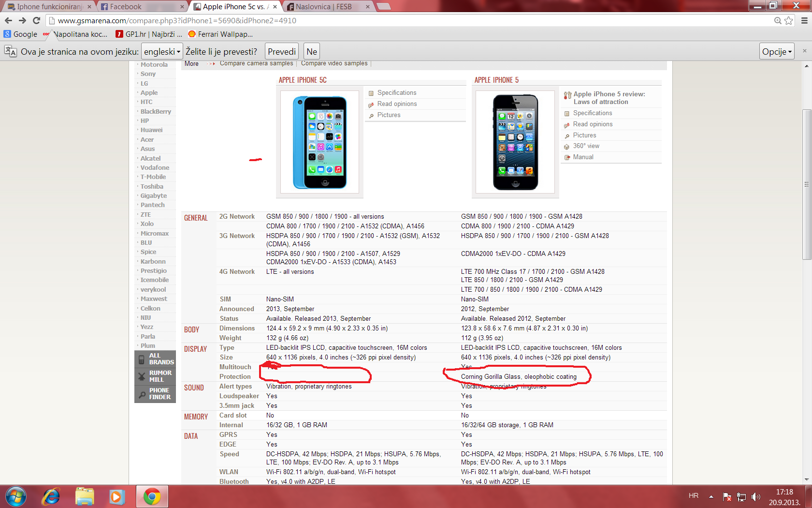Click the Apple iPhone 5c heading
812x508 pixels.
(x=303, y=80)
